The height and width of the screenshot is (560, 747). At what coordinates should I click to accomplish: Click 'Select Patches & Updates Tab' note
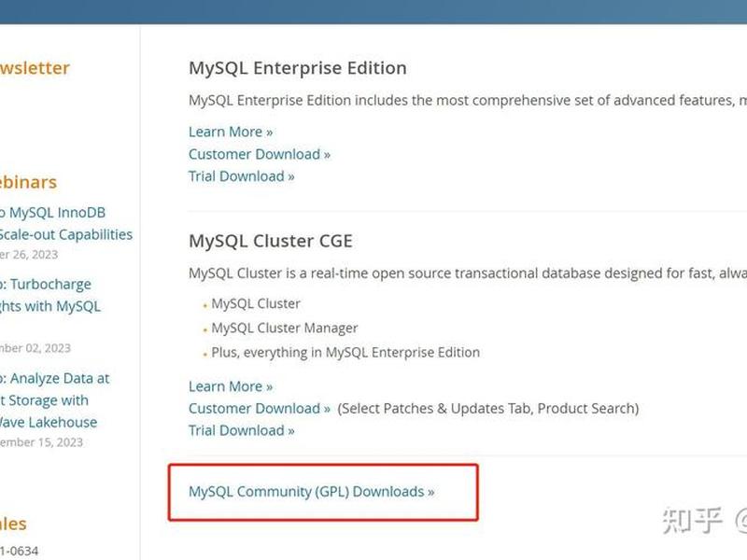[488, 408]
